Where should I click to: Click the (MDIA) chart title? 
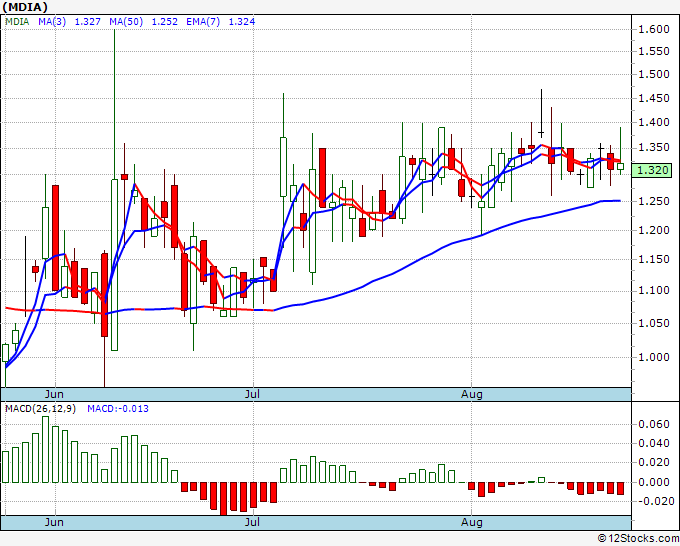(x=25, y=7)
